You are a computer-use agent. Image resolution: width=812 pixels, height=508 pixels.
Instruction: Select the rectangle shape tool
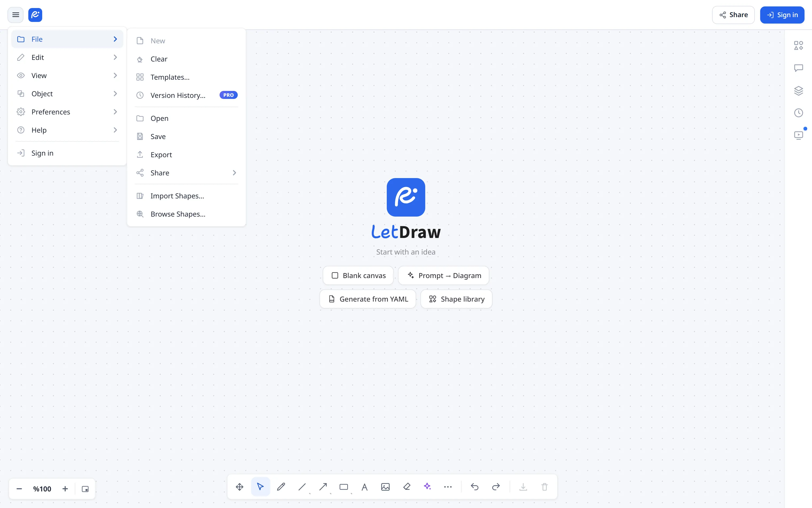pyautogui.click(x=343, y=487)
